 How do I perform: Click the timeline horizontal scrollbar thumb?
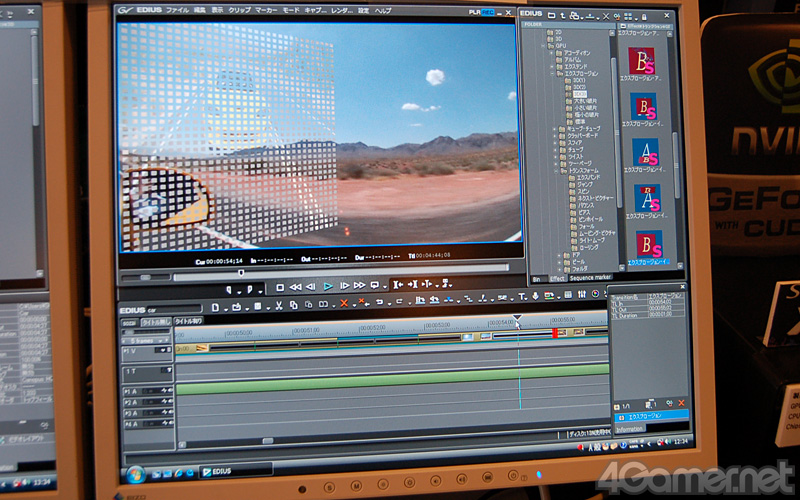(268, 441)
